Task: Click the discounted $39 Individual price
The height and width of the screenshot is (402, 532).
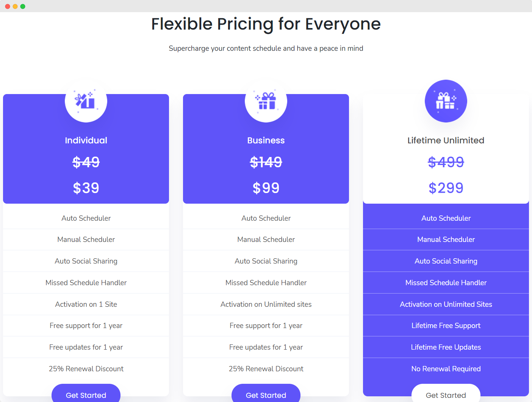Action: tap(86, 188)
